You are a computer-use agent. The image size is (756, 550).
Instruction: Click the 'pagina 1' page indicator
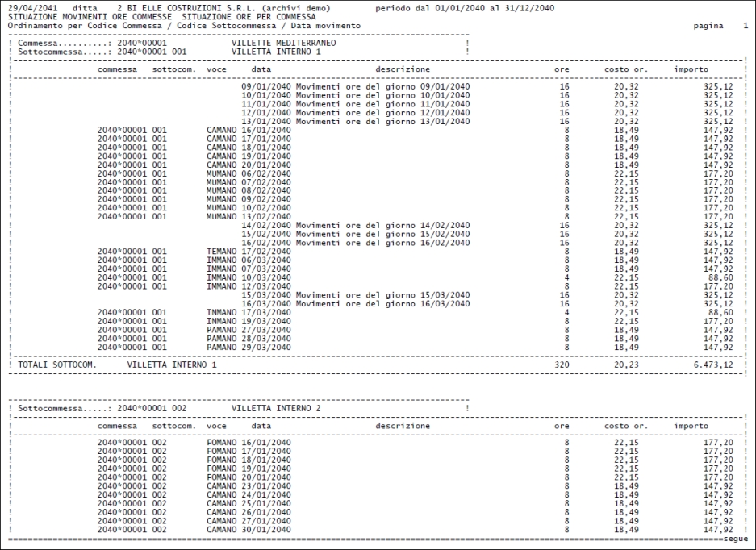pyautogui.click(x=720, y=26)
